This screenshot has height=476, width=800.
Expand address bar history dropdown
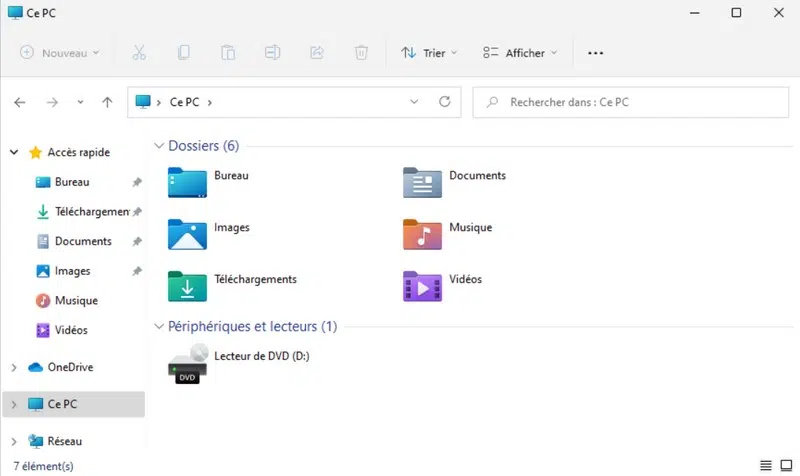414,102
